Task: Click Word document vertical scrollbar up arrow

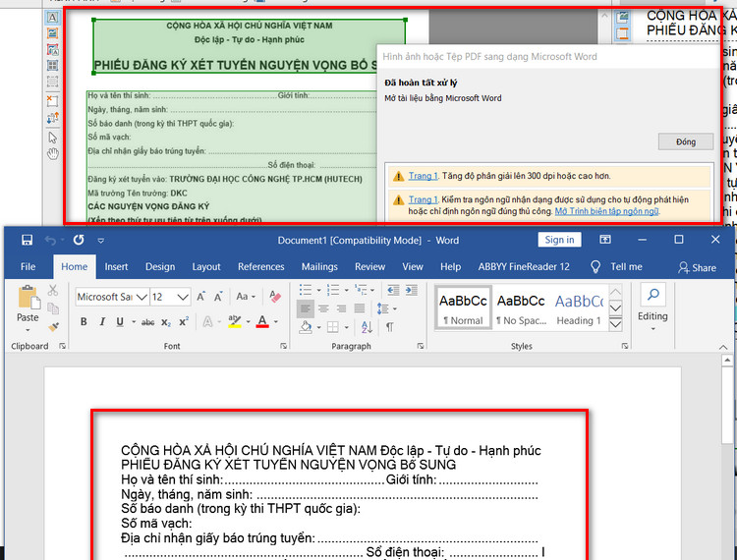Action: (727, 361)
